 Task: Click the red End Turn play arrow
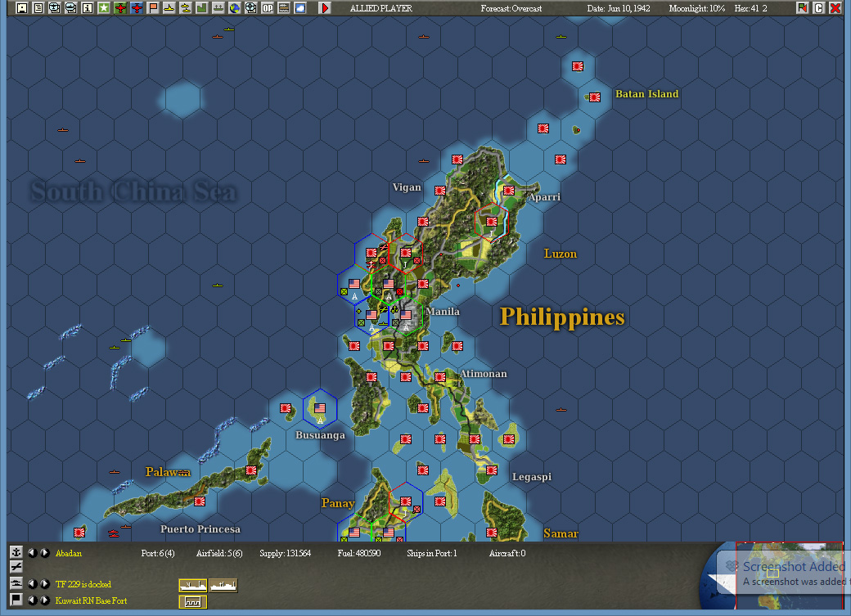325,7
